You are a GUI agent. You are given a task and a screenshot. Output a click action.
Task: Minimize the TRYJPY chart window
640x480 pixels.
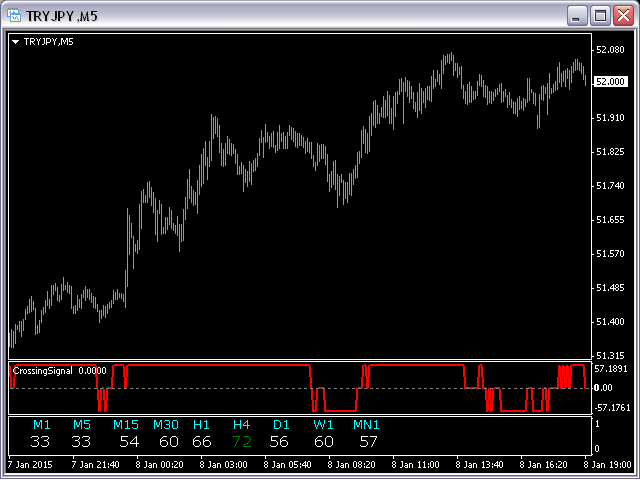(x=577, y=16)
